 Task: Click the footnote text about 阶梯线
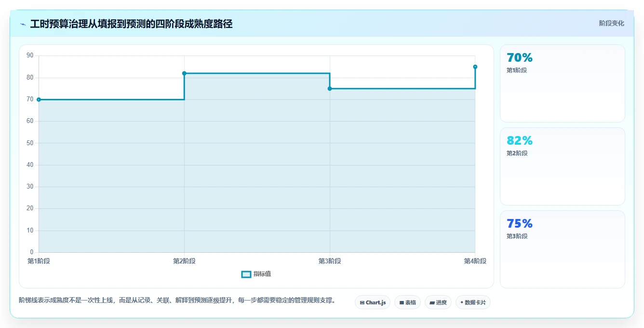pos(177,300)
